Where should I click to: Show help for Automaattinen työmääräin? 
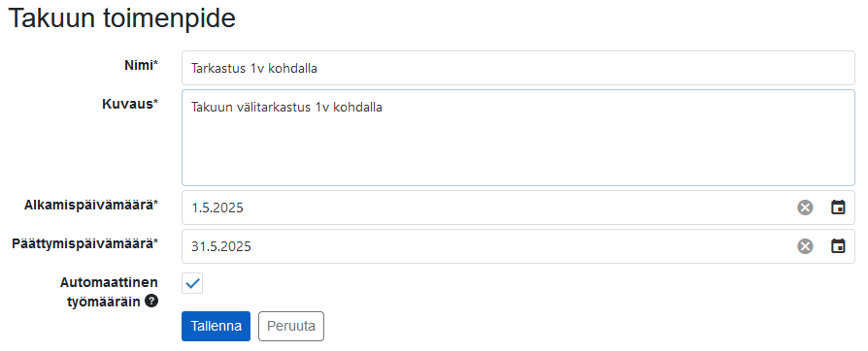pyautogui.click(x=151, y=302)
